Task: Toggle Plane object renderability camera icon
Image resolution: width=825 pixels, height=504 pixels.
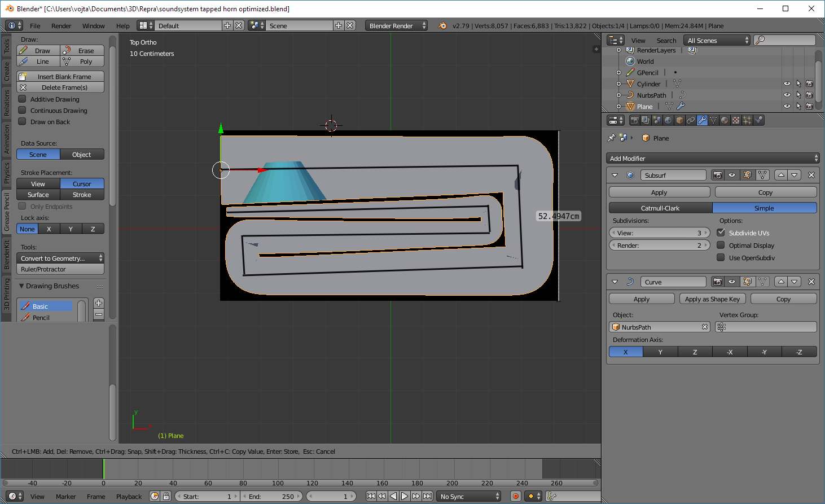Action: tap(810, 106)
